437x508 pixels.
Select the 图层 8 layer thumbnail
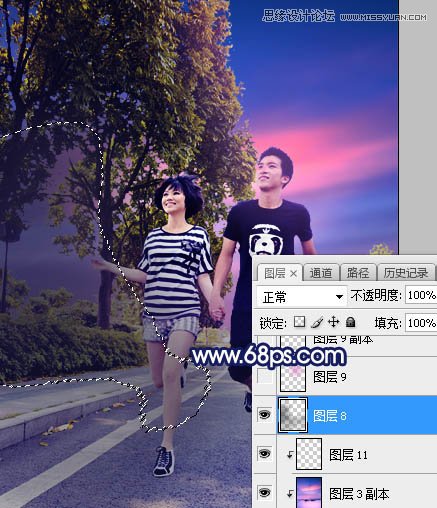pos(293,415)
